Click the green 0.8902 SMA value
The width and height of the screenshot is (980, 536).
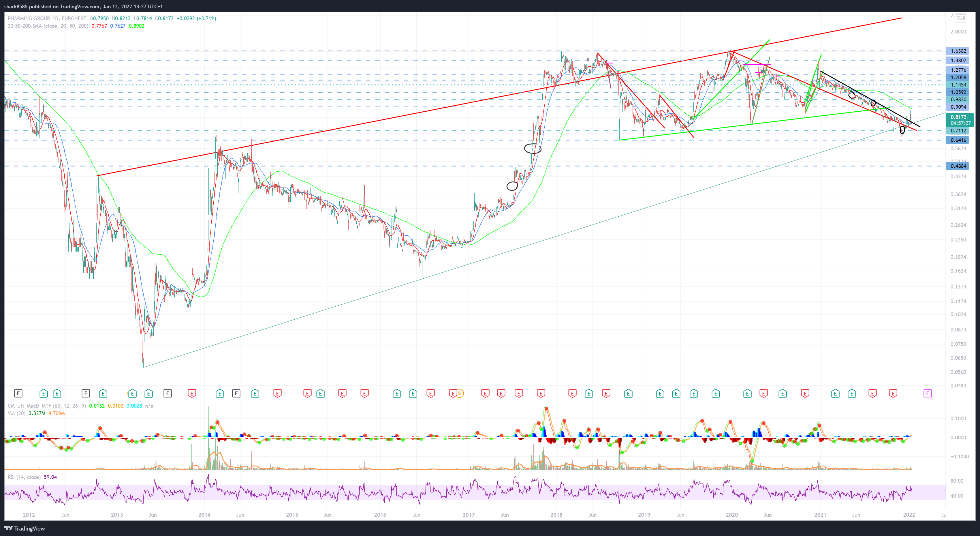pyautogui.click(x=136, y=26)
